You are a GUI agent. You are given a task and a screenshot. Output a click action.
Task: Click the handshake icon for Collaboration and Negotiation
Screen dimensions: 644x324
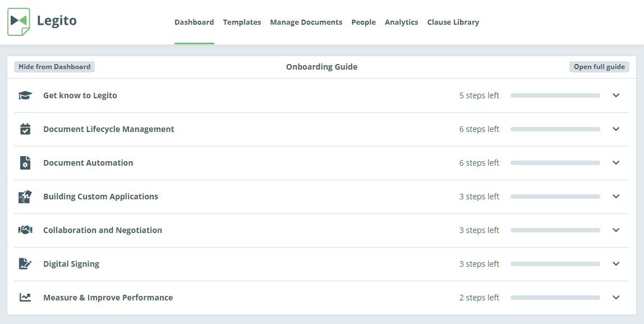click(25, 230)
